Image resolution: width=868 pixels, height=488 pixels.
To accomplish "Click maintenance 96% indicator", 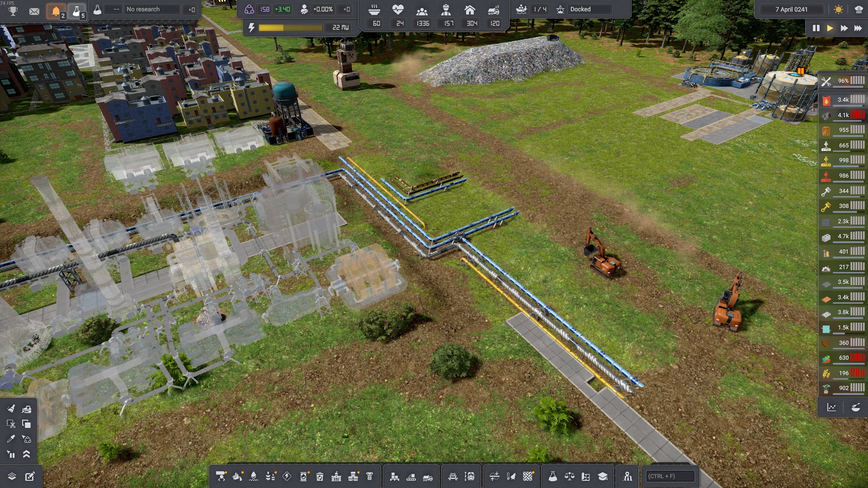I will coord(843,81).
